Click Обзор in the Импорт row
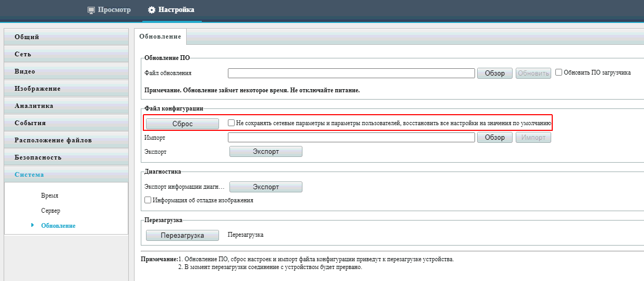The image size is (644, 281). click(x=495, y=138)
